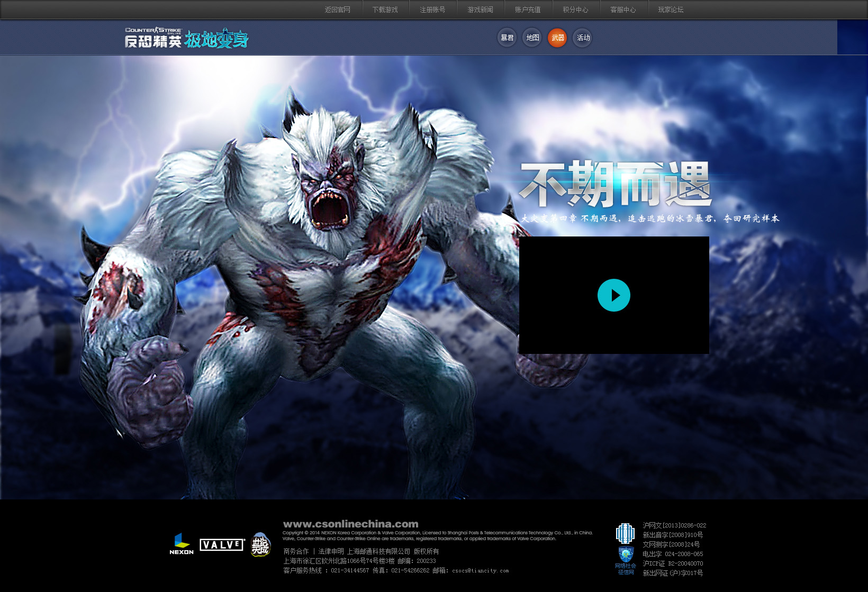Click the 不期而遇 headline graphic
Viewport: 868px width, 592px height.
(615, 184)
